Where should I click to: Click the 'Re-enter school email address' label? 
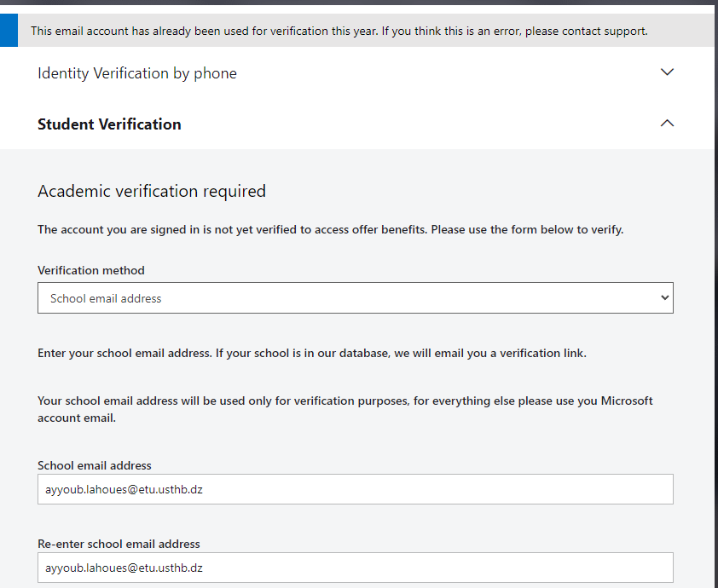click(119, 544)
